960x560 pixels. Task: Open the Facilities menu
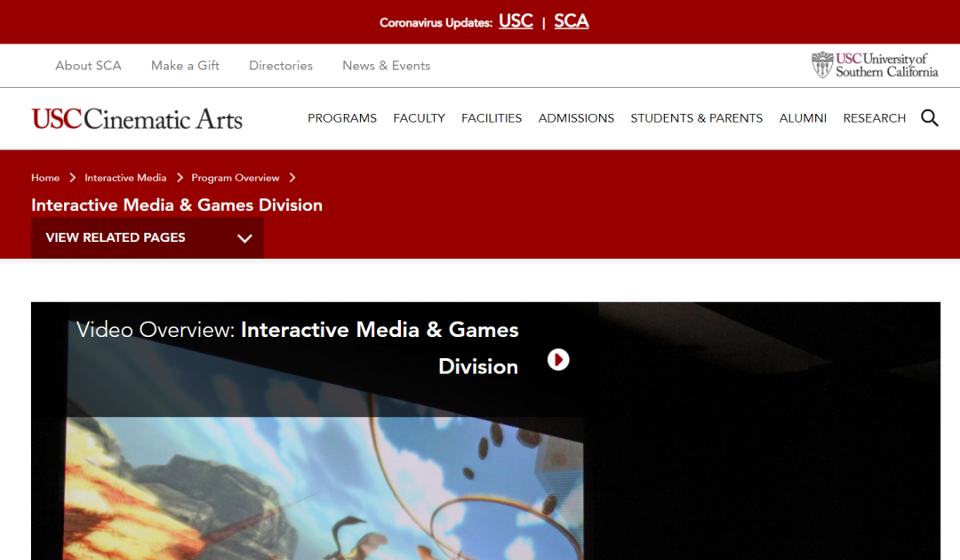pyautogui.click(x=492, y=118)
